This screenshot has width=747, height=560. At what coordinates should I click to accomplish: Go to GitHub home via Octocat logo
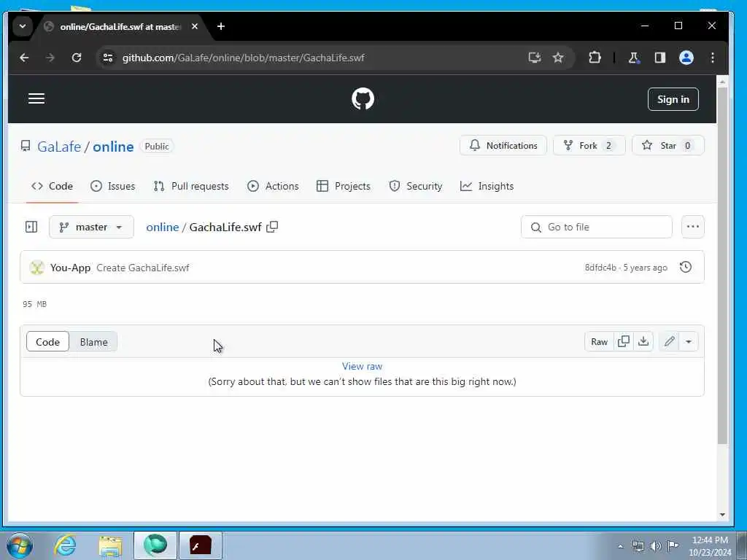point(363,99)
